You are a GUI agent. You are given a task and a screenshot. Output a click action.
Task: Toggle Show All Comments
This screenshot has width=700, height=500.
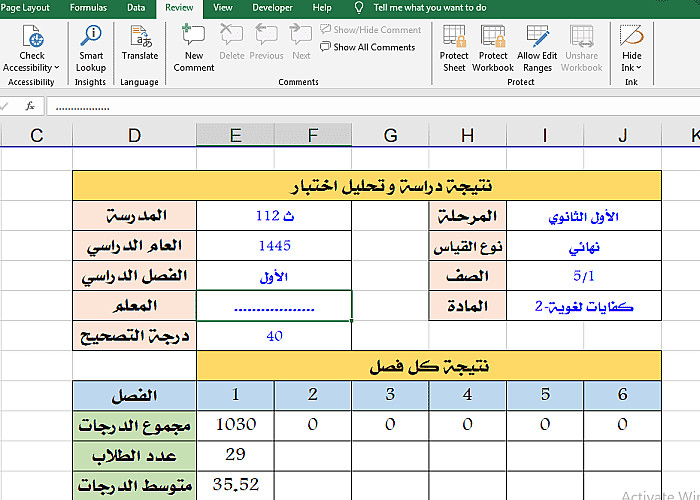(x=367, y=47)
